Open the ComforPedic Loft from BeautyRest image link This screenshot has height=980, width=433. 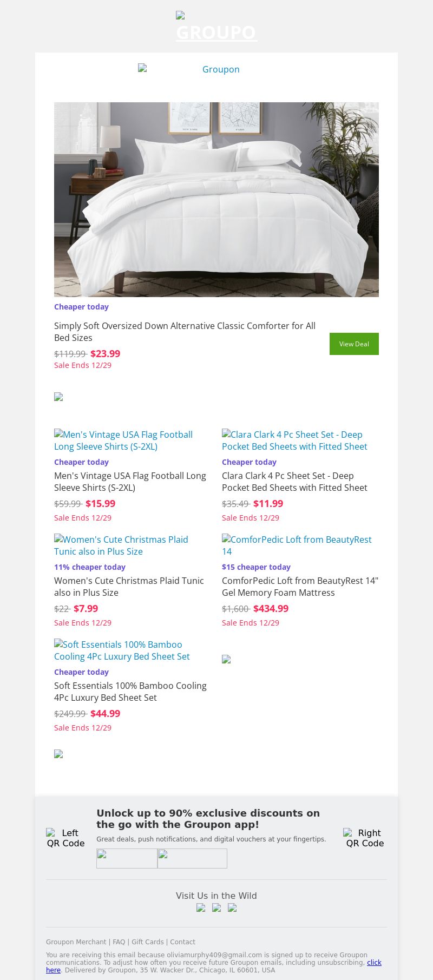pyautogui.click(x=297, y=545)
